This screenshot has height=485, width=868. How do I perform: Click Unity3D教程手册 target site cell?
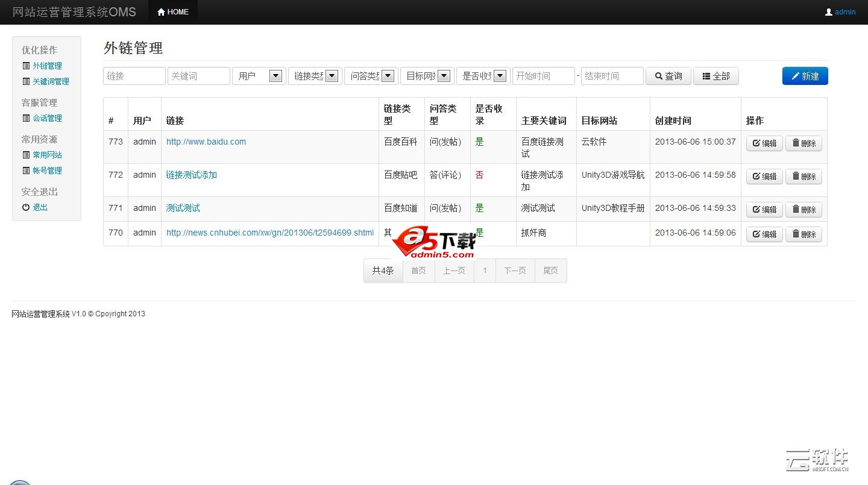[613, 208]
